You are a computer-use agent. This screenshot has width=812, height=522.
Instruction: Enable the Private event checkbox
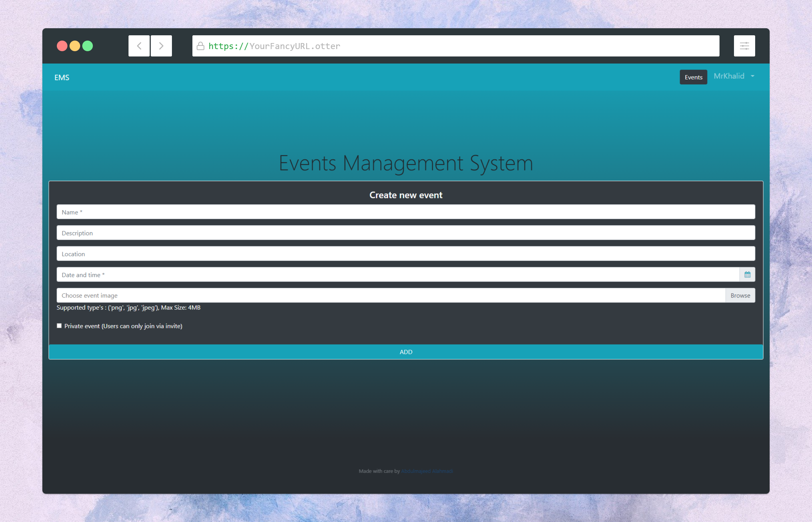(59, 326)
